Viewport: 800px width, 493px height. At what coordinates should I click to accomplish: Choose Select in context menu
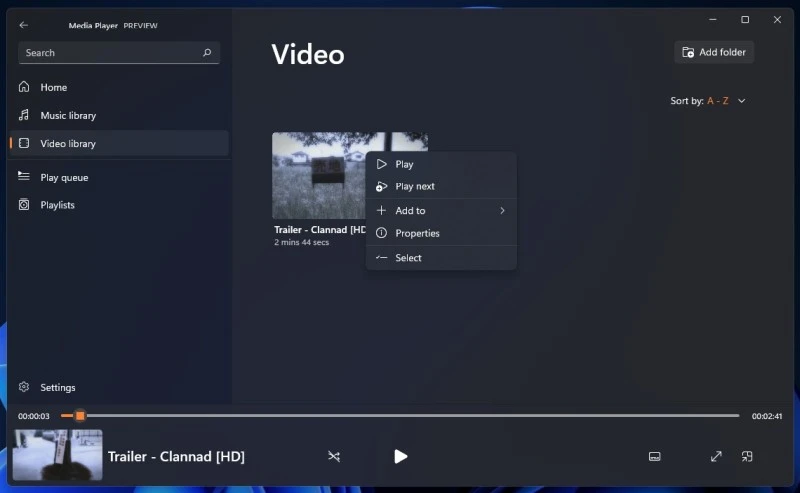tap(441, 258)
